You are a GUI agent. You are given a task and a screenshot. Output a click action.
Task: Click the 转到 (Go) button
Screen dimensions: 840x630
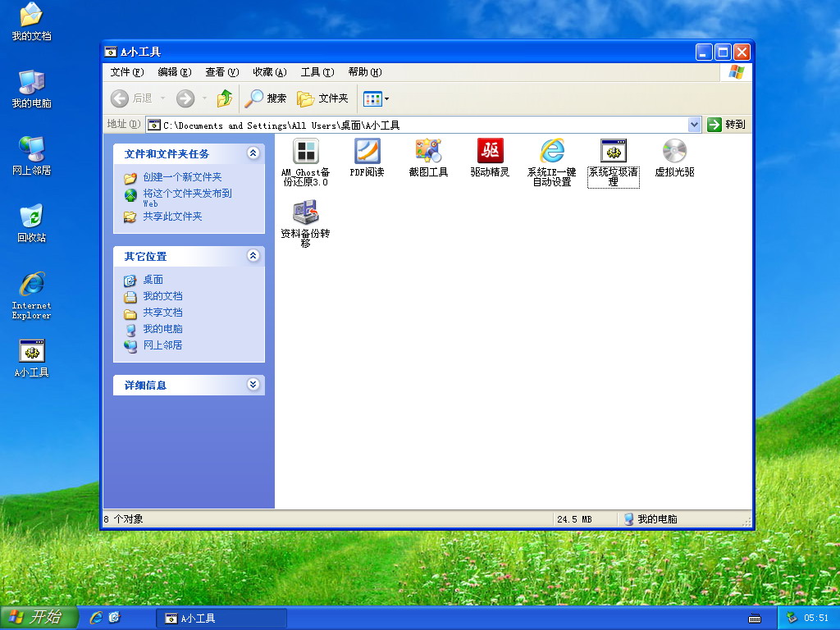tap(727, 125)
